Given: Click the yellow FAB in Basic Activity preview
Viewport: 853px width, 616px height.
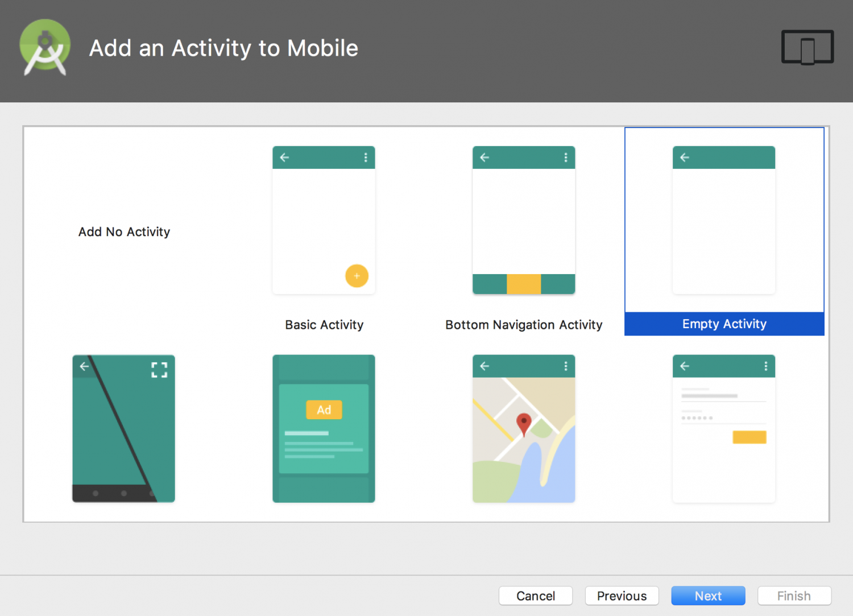Looking at the screenshot, I should 357,276.
